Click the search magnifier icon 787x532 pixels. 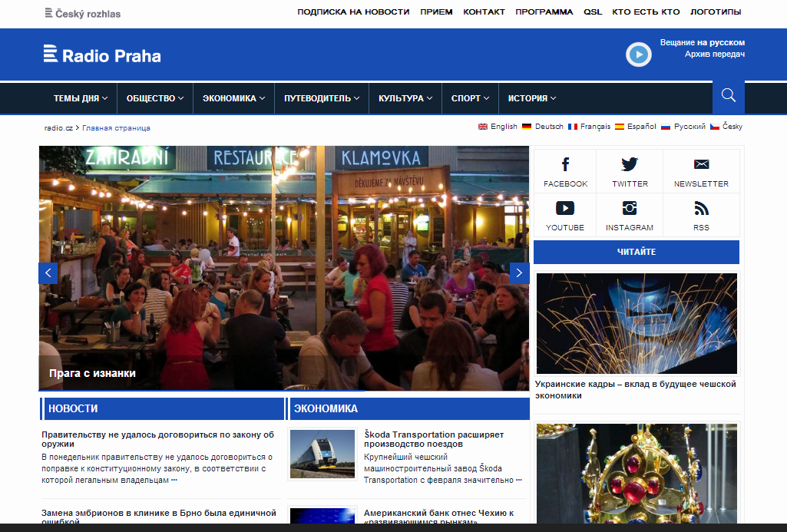coord(729,95)
